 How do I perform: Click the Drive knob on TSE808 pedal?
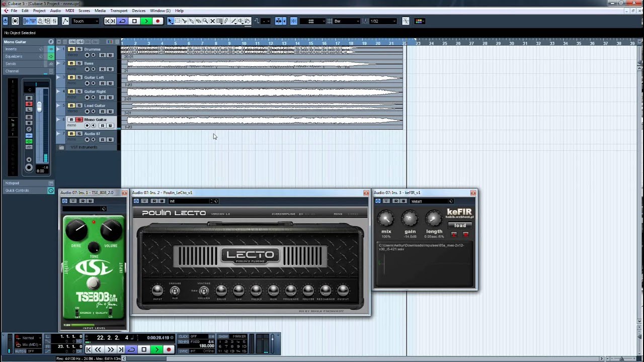tap(76, 230)
